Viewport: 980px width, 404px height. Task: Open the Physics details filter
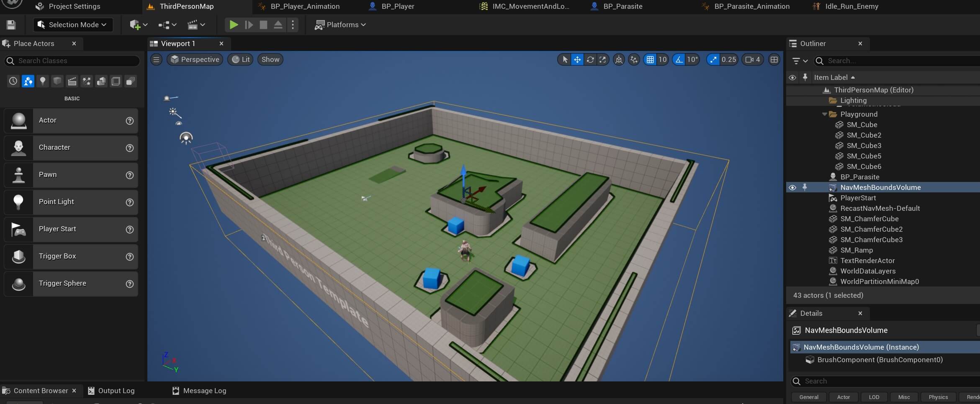pos(938,397)
